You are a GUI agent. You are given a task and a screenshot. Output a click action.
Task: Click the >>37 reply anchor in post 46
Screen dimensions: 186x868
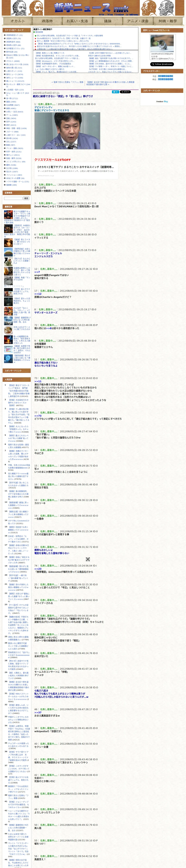point(38,712)
